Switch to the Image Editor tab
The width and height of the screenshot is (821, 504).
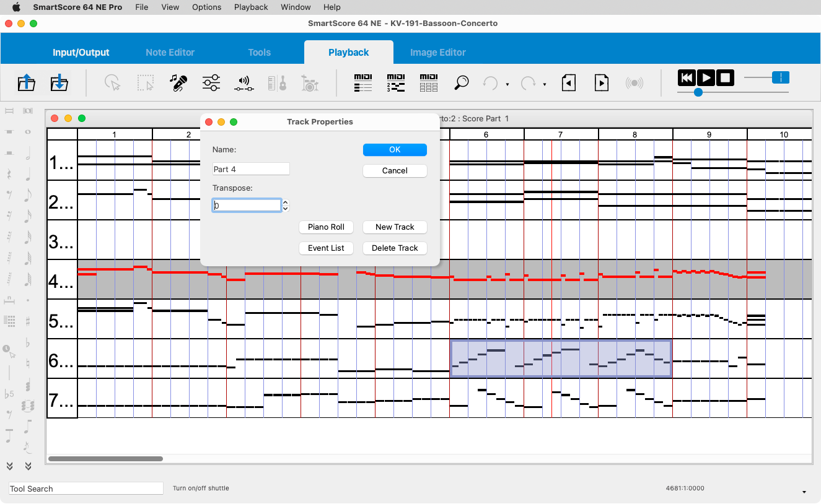pyautogui.click(x=438, y=53)
